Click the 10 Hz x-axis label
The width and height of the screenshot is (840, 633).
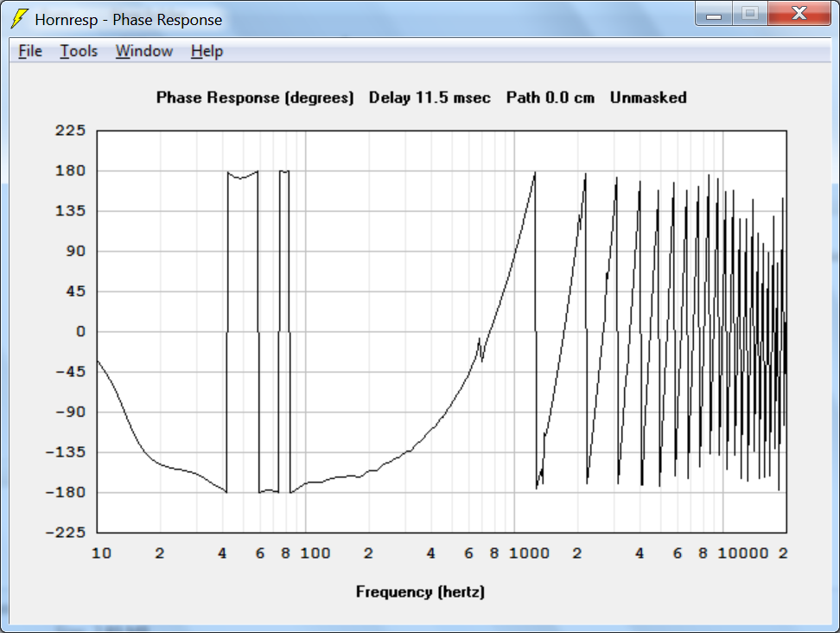click(101, 553)
